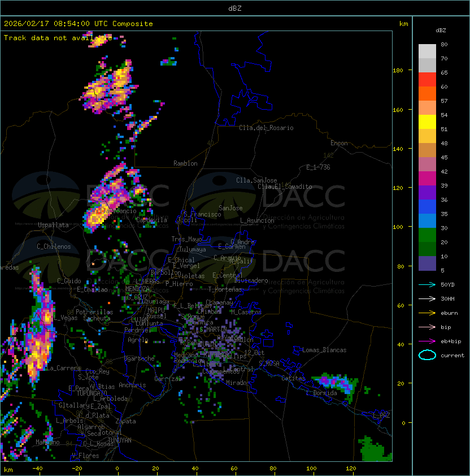Viewport: 470px width, 476px height.
Task: Click the 'Lomas_Blancas' label on the map
Action: pos(324,350)
